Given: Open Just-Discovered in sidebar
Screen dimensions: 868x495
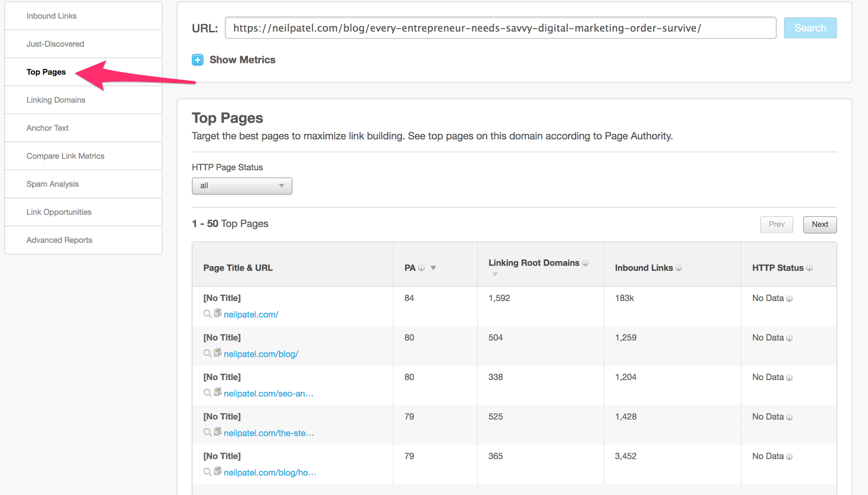Looking at the screenshot, I should click(x=84, y=44).
